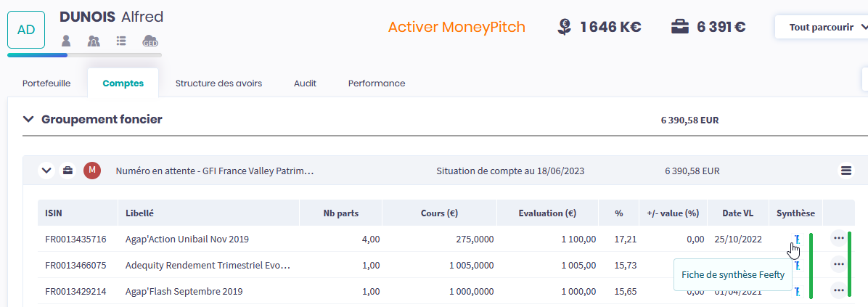Image resolution: width=868 pixels, height=307 pixels.
Task: Click the Agap'Flash Septembre 2019 label
Action: 184,291
